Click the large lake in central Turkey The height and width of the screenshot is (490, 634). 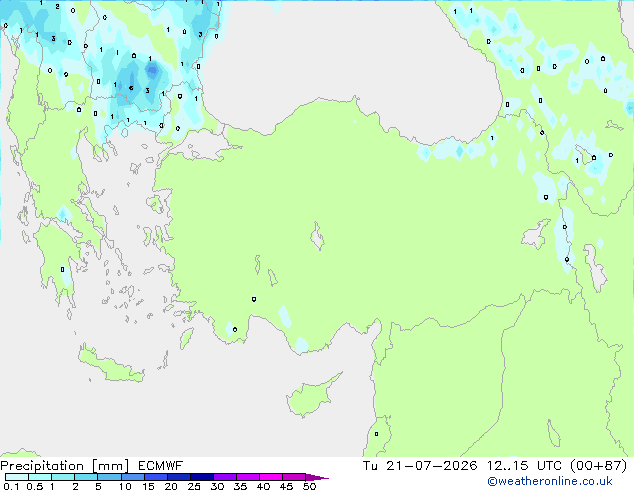click(317, 237)
